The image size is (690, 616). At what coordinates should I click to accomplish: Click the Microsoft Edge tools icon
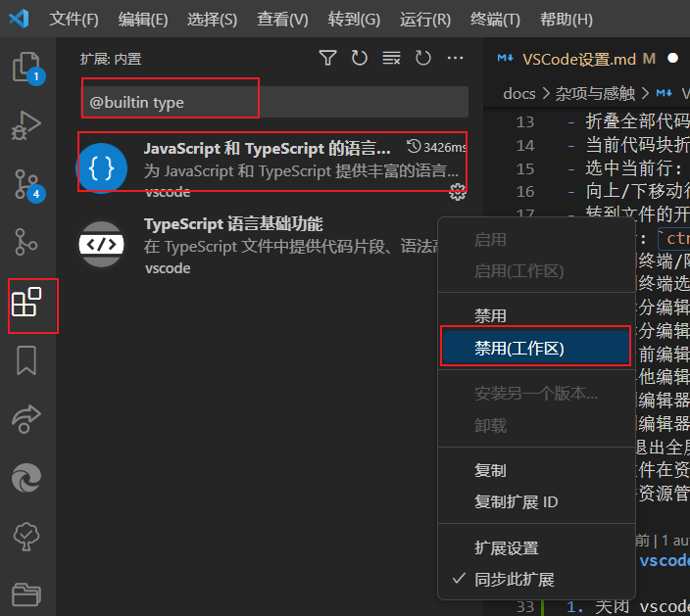click(x=26, y=478)
